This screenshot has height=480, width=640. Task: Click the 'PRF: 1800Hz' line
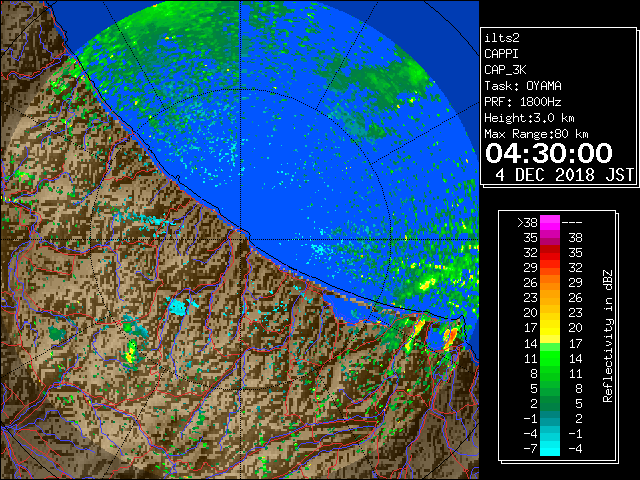tap(523, 102)
